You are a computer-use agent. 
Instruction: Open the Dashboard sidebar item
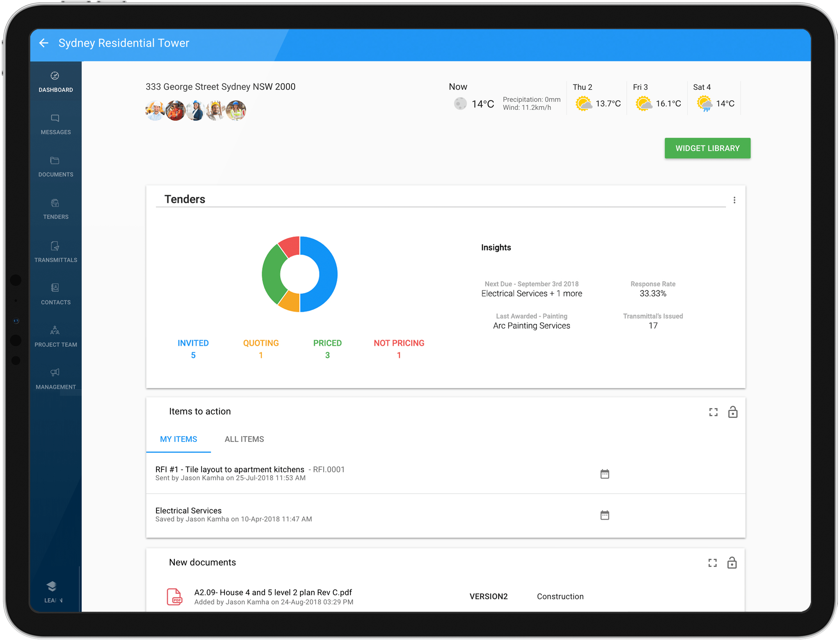click(55, 82)
